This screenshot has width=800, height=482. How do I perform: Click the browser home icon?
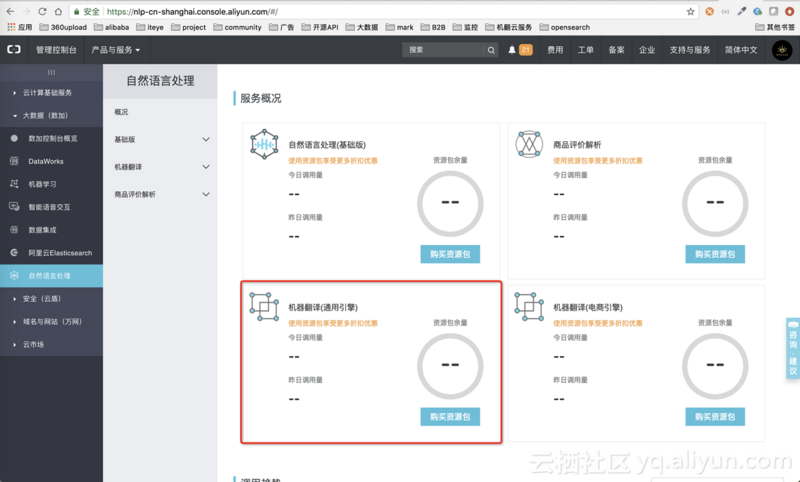click(58, 11)
